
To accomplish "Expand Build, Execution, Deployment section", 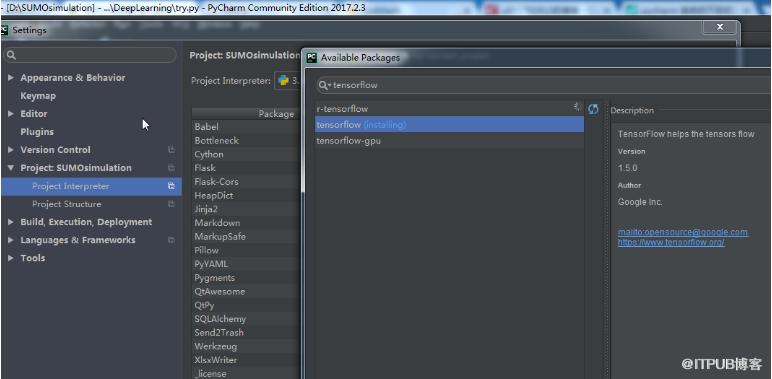I will [11, 222].
